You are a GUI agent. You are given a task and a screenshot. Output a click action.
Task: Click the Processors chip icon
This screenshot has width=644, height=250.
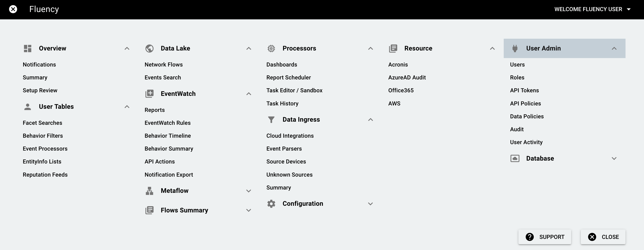[271, 48]
